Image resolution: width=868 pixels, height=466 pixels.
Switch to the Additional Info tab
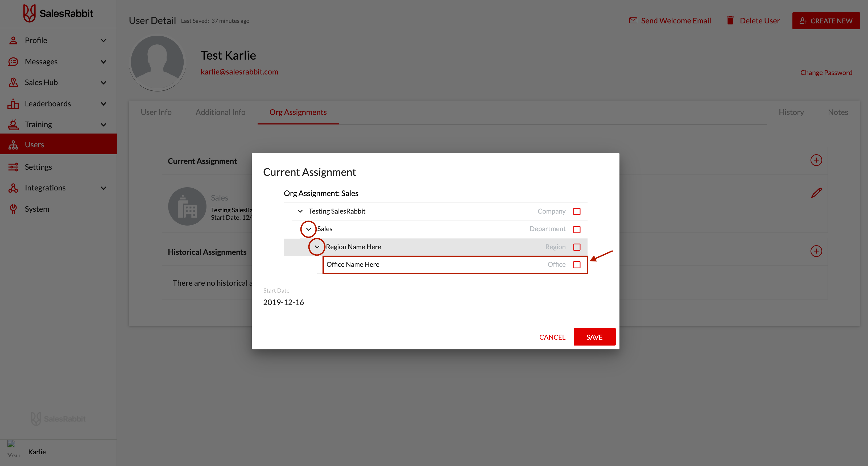(220, 112)
